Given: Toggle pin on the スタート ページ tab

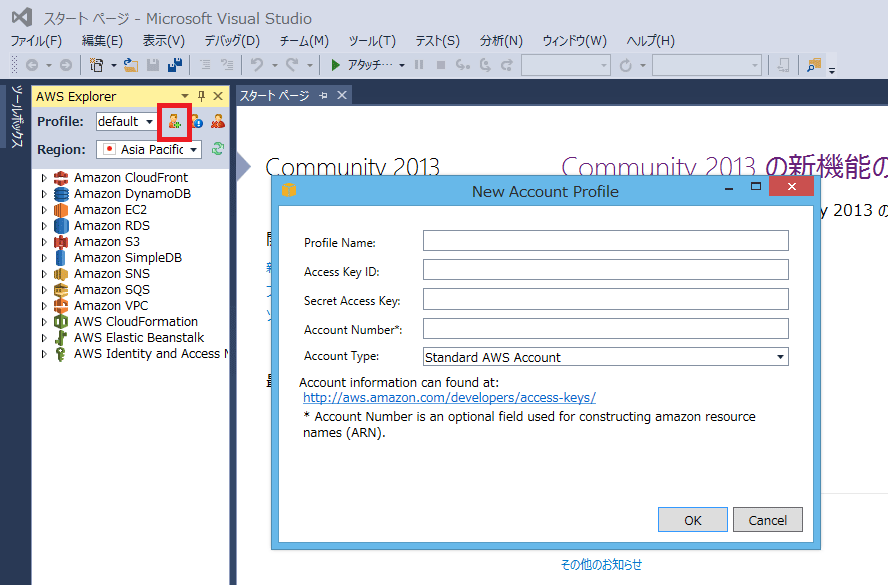Looking at the screenshot, I should [x=323, y=96].
